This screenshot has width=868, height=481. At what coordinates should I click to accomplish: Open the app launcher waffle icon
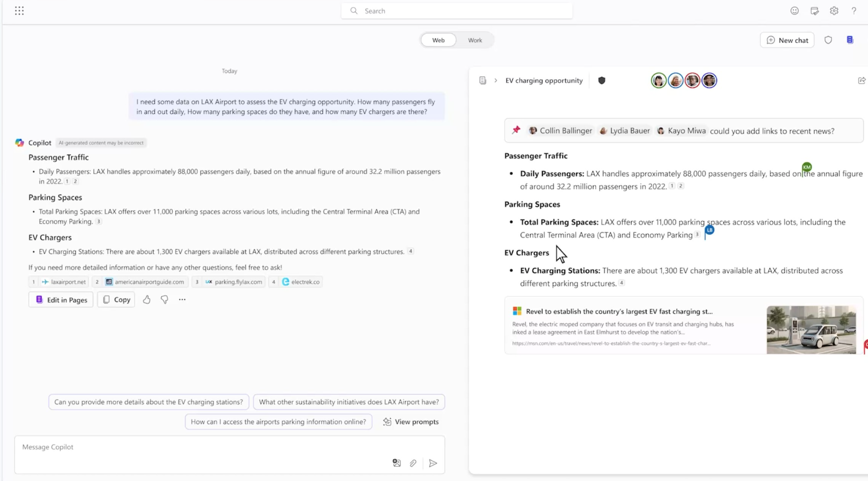(19, 10)
